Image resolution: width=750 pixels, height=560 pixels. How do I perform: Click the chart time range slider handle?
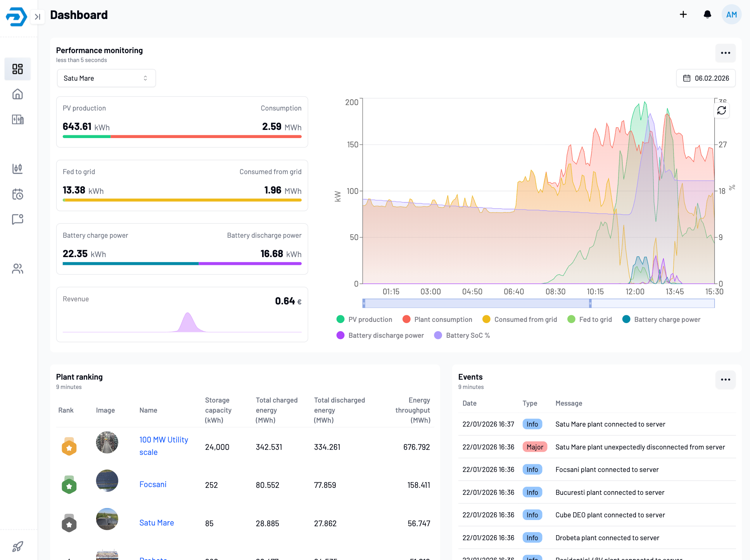[590, 303]
